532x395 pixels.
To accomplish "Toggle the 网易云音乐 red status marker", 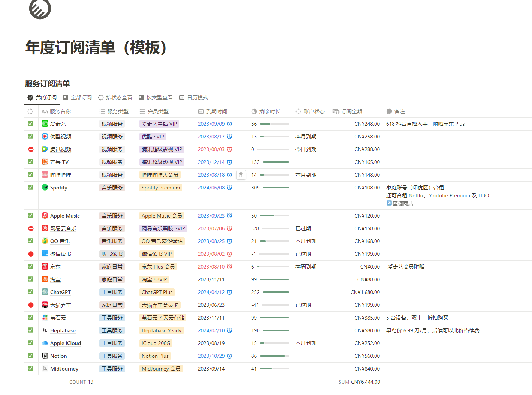I will (x=31, y=228).
